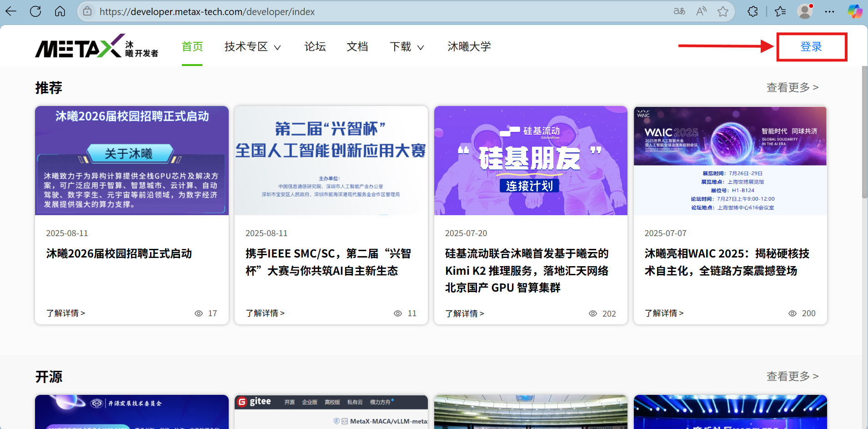Select the 首页 navigation tab
This screenshot has width=868, height=429.
(x=192, y=46)
